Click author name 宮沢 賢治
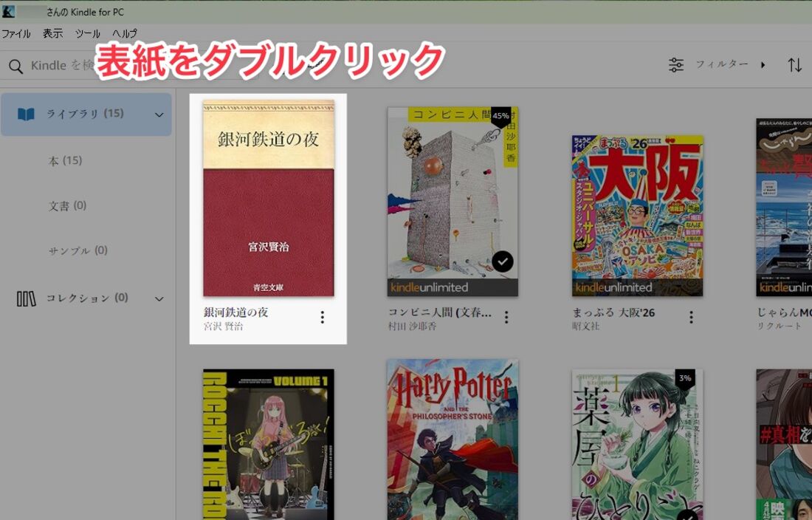Image resolution: width=812 pixels, height=520 pixels. tap(223, 326)
